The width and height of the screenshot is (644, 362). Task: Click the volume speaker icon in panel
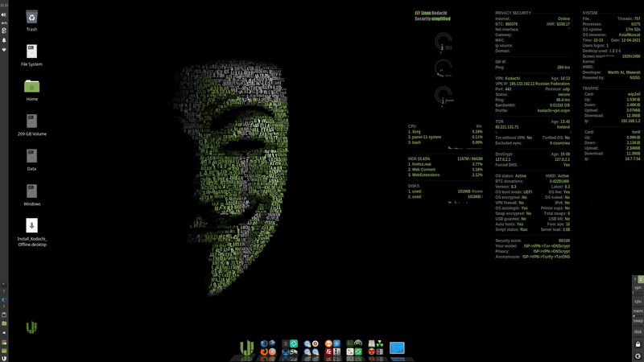click(x=4, y=14)
